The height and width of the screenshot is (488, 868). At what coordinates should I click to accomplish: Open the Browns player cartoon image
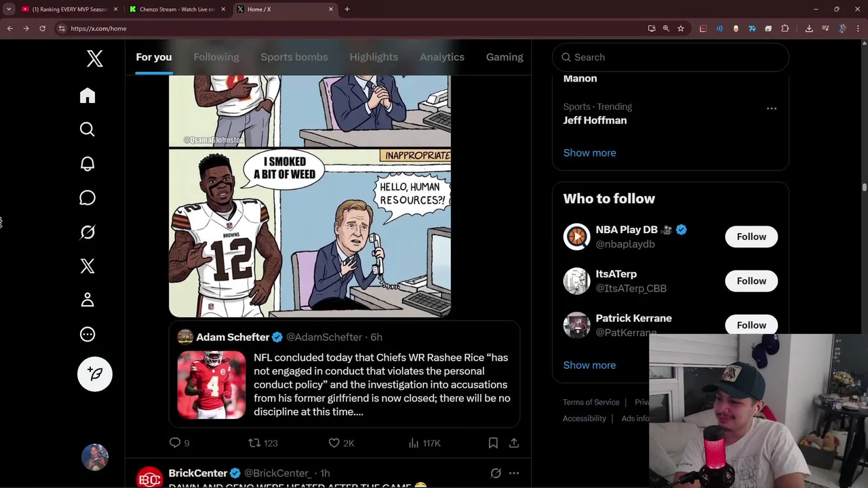click(310, 233)
